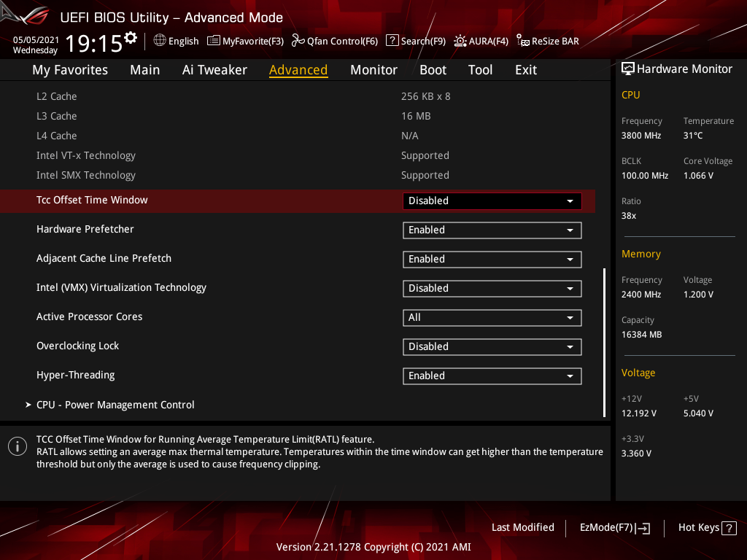Open AURA(F4) lighting icon
The height and width of the screenshot is (560, 747).
pos(460,41)
